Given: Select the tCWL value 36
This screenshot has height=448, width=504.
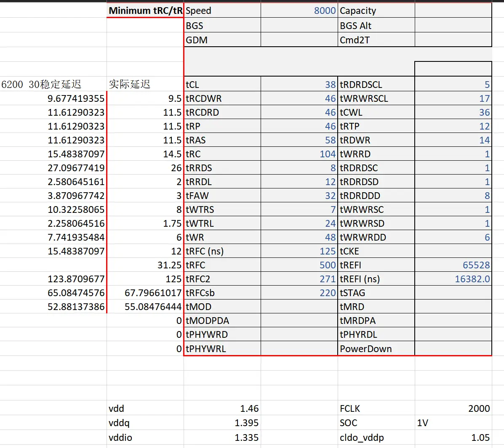Looking at the screenshot, I should [453, 112].
